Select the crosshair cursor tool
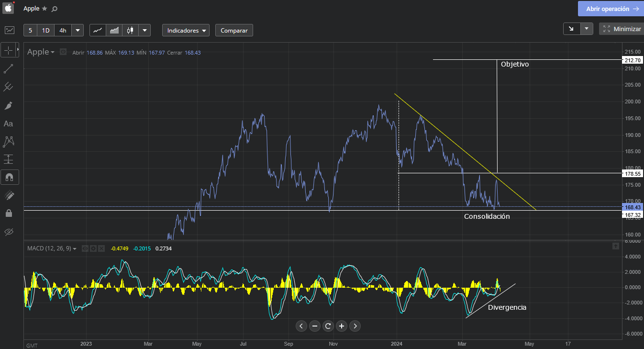The height and width of the screenshot is (349, 644). click(x=8, y=50)
